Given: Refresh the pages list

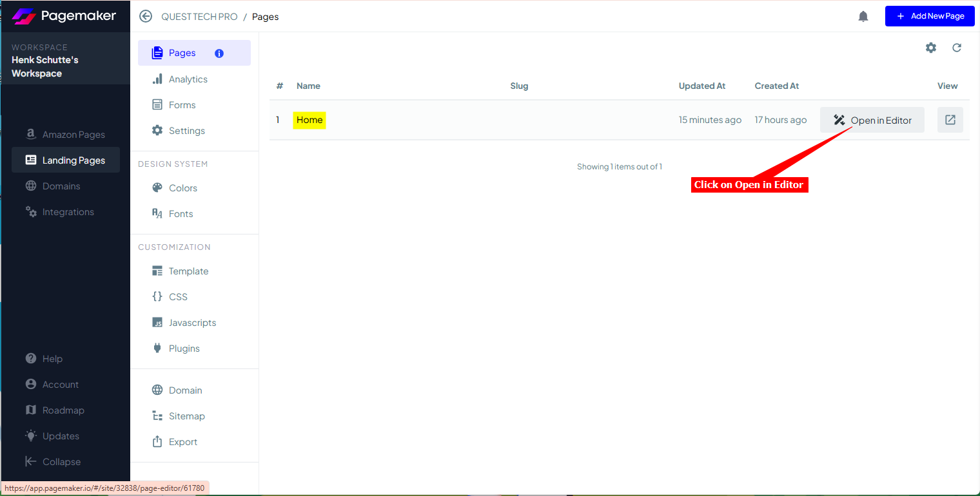Looking at the screenshot, I should coord(957,48).
